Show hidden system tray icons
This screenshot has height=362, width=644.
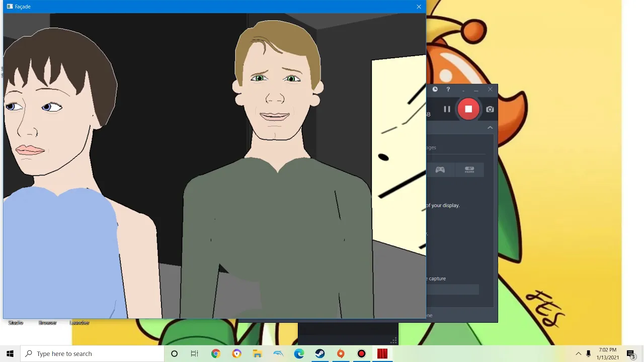tap(579, 354)
